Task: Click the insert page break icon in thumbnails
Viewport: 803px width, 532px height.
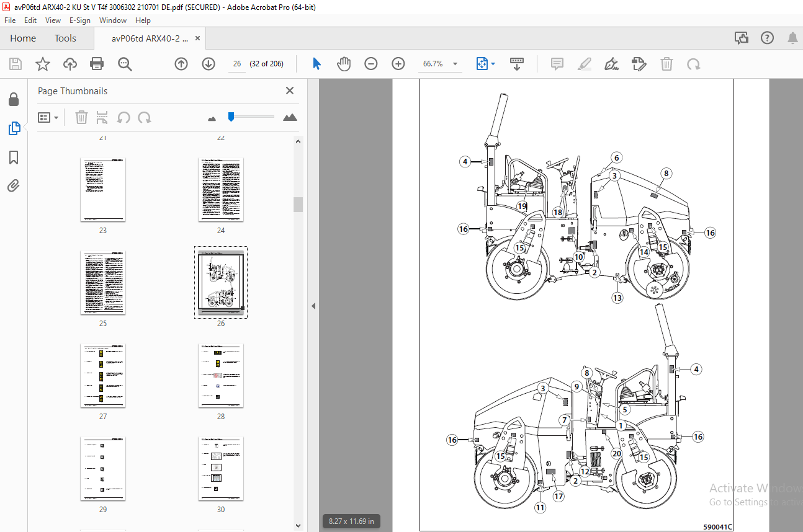Action: pos(102,117)
